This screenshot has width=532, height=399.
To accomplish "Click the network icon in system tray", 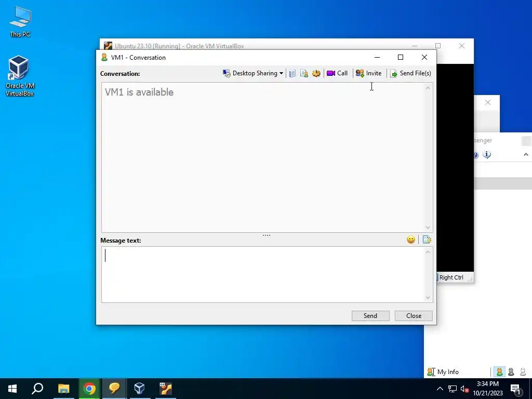I will (453, 389).
